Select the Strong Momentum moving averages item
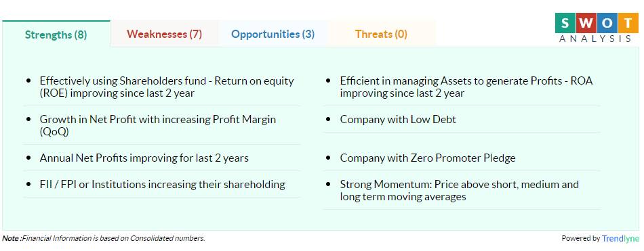The height and width of the screenshot is (251, 644). pyautogui.click(x=462, y=190)
